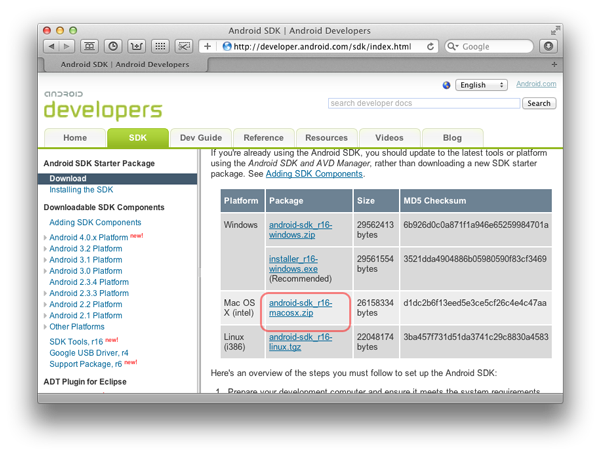
Task: Click the size value 26158334 bytes
Action: (375, 308)
